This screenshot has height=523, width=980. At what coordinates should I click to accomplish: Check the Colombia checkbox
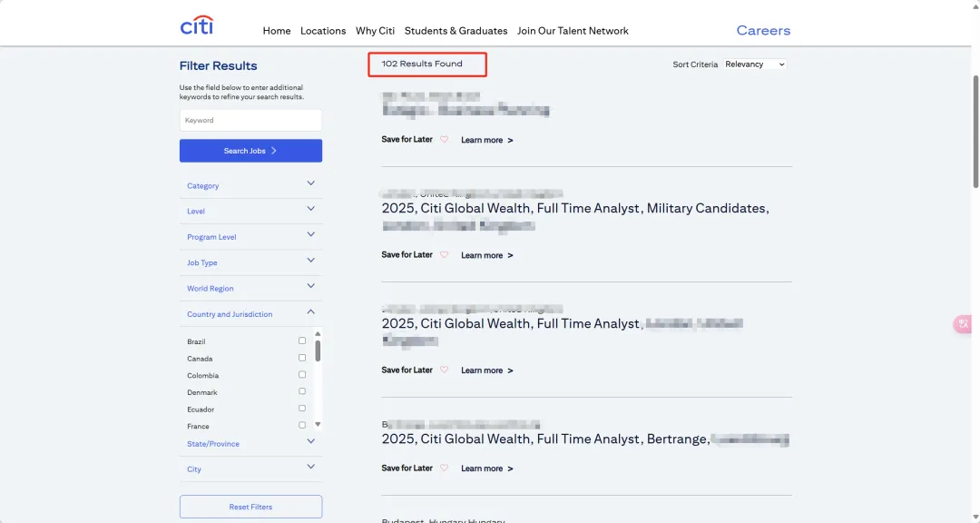pos(302,375)
